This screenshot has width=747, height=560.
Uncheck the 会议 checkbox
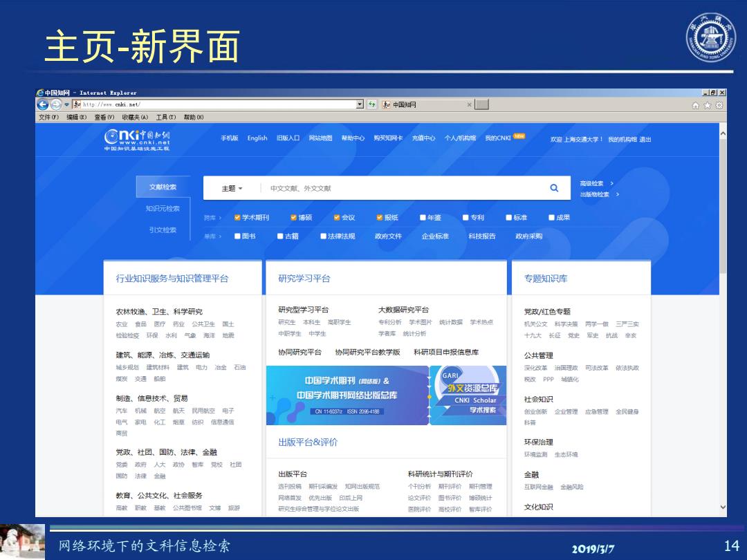coord(337,218)
